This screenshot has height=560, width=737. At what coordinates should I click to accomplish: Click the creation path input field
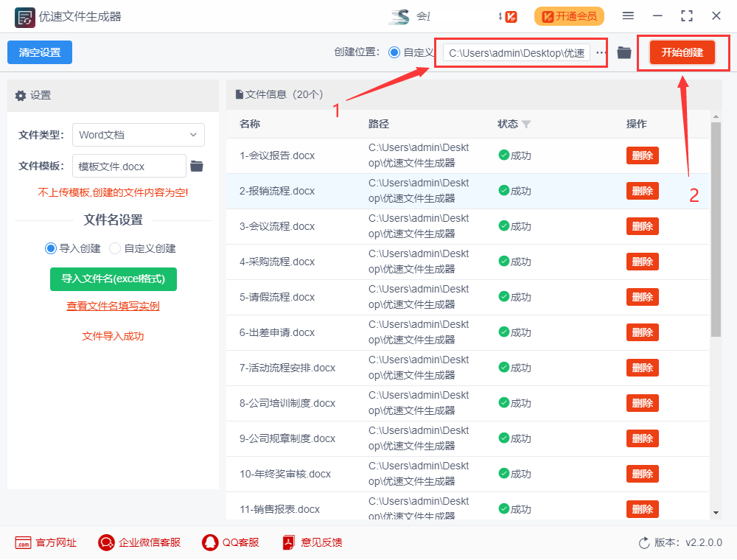click(517, 52)
